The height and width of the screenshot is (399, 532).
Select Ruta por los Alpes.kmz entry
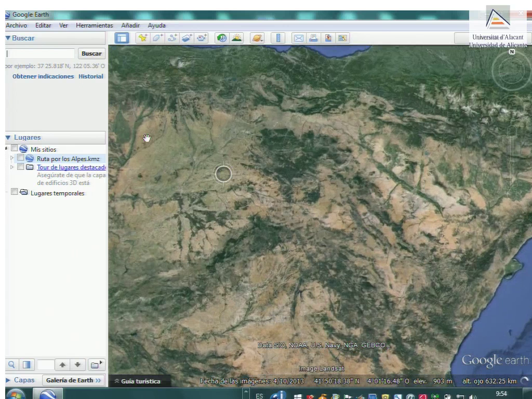[x=68, y=159]
